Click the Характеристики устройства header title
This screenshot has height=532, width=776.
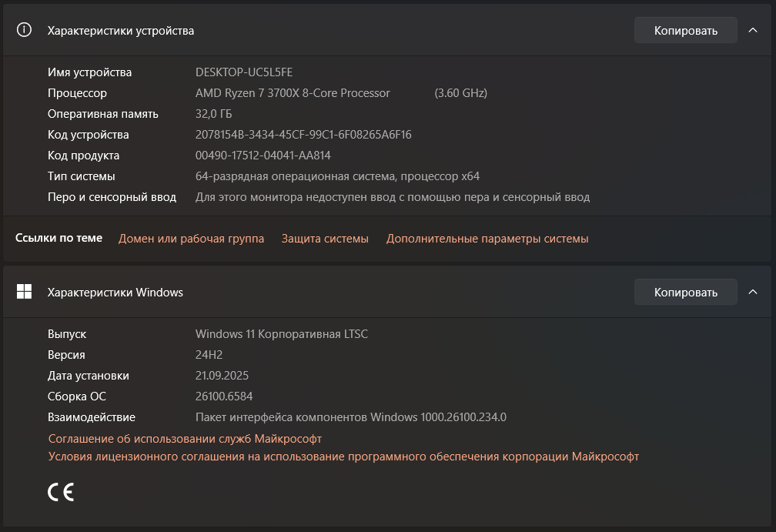point(121,31)
